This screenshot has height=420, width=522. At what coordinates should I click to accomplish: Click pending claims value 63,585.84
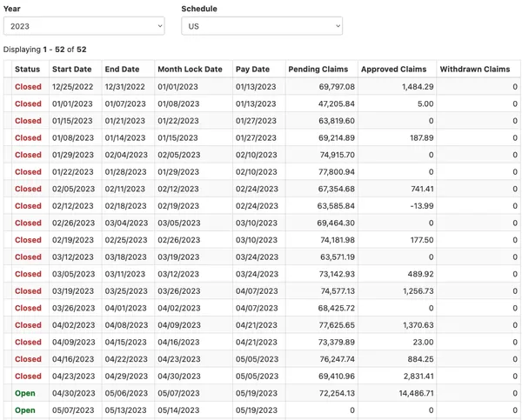click(336, 206)
